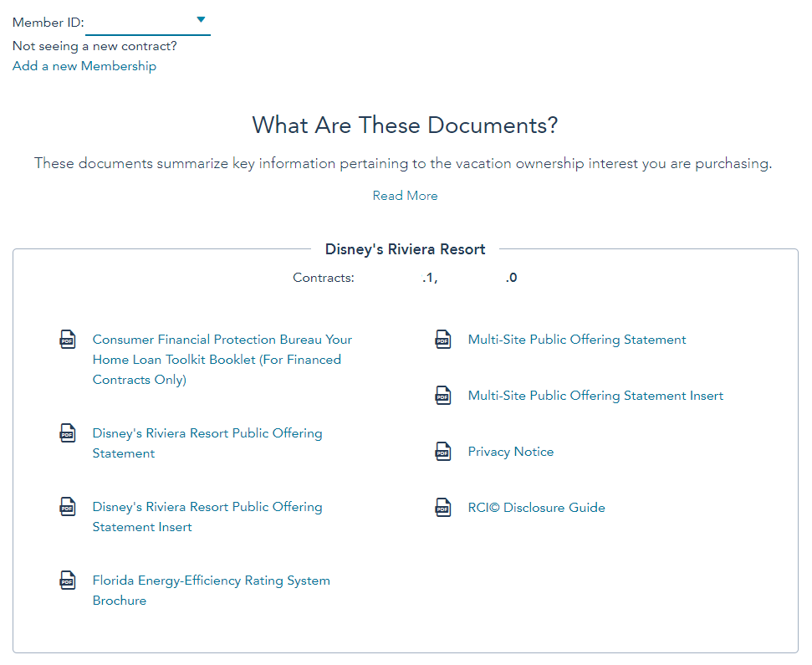The image size is (812, 665).
Task: Open the RCI Disclosure Guide document
Action: coord(536,507)
